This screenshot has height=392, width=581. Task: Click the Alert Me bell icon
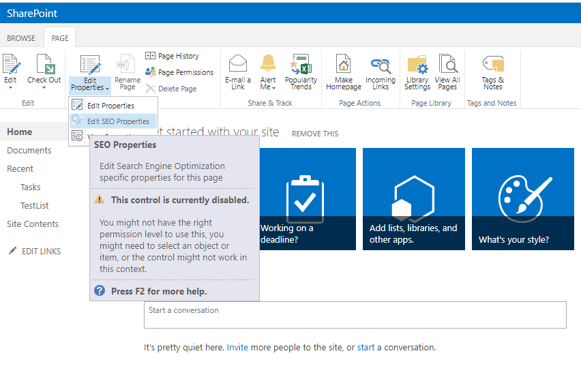point(268,63)
